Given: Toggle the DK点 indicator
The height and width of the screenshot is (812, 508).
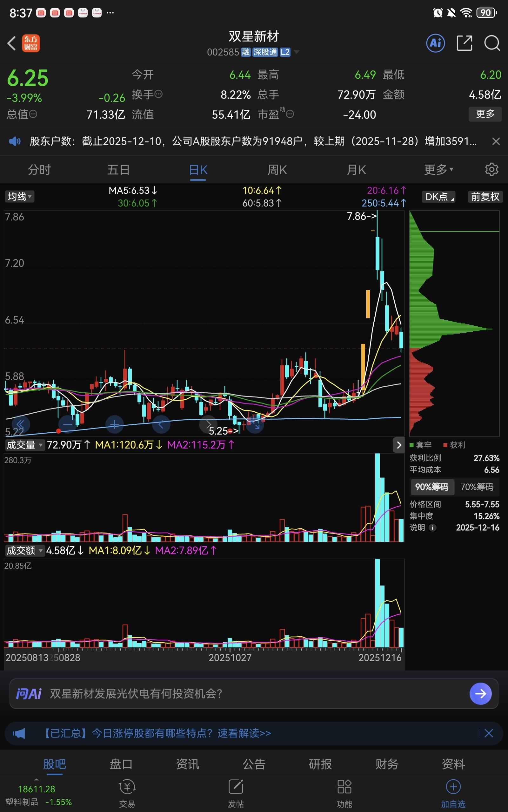Looking at the screenshot, I should click(x=438, y=197).
